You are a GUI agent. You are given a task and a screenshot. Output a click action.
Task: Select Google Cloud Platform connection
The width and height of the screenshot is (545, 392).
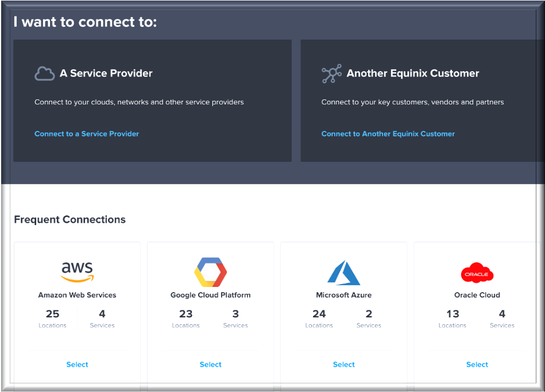click(211, 364)
